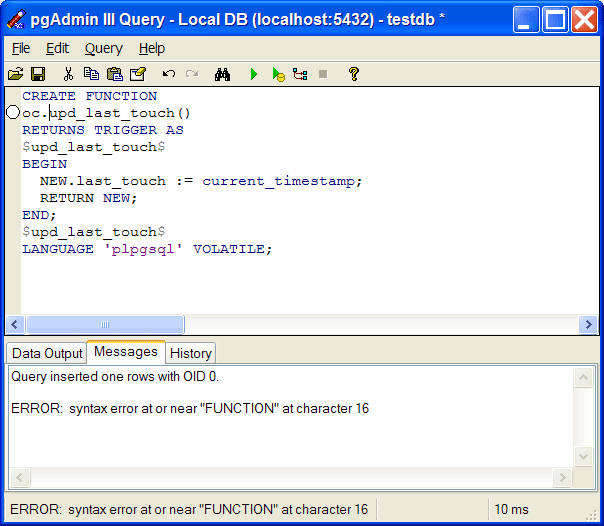Click the Clear edit window icon
Screen dimensions: 604x526
(x=138, y=74)
